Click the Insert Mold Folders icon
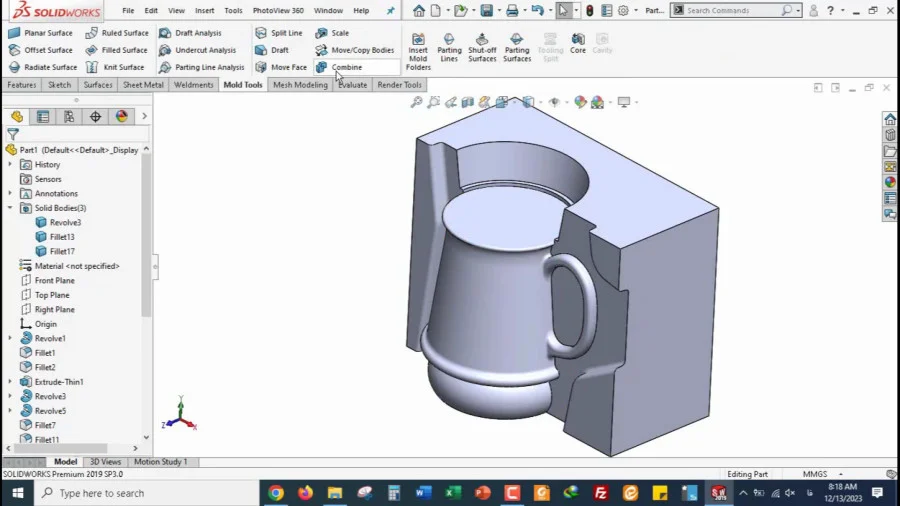The height and width of the screenshot is (506, 900). coord(418,51)
